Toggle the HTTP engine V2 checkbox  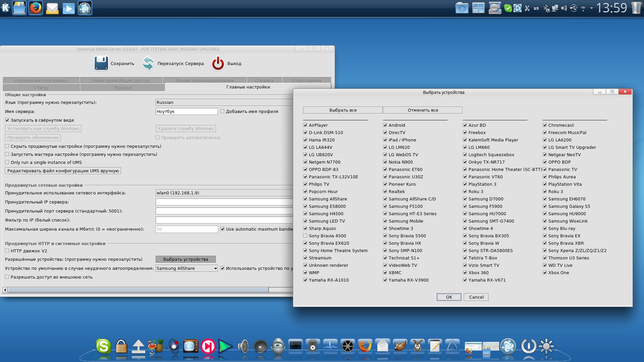(x=7, y=251)
